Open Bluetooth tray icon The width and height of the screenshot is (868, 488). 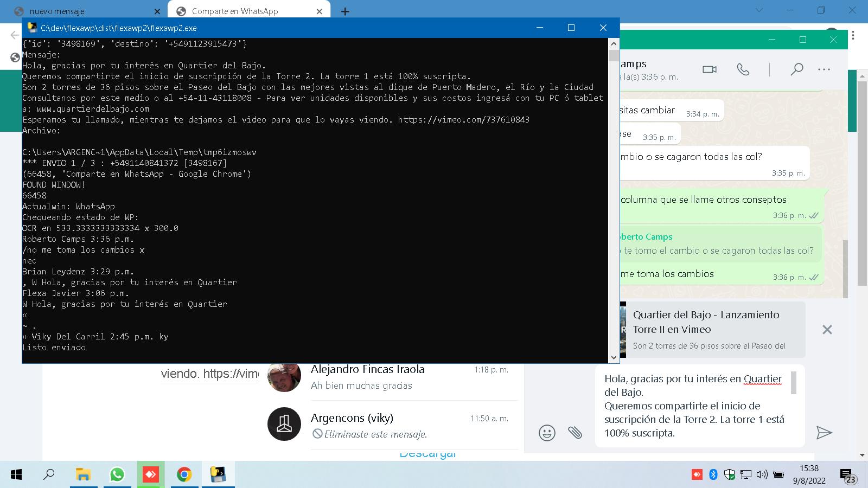[x=713, y=475]
